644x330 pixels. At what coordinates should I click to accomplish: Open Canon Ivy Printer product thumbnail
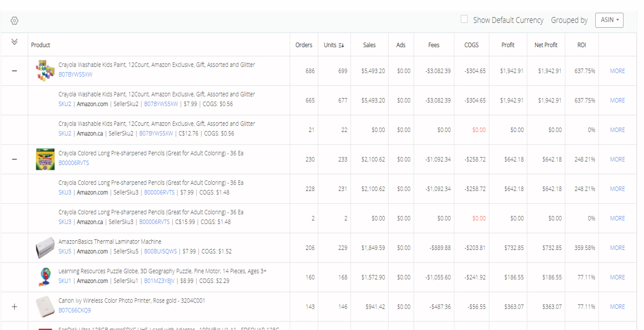(45, 307)
